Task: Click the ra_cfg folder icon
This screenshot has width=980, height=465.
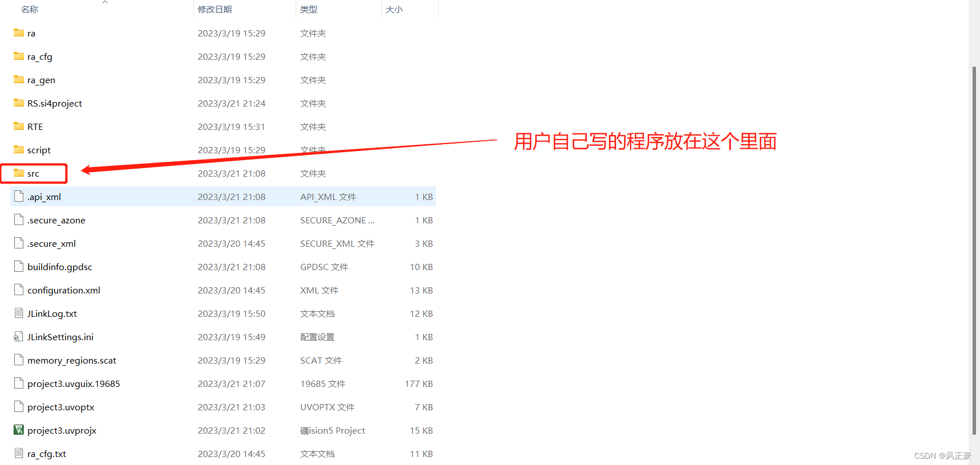Action: point(19,56)
